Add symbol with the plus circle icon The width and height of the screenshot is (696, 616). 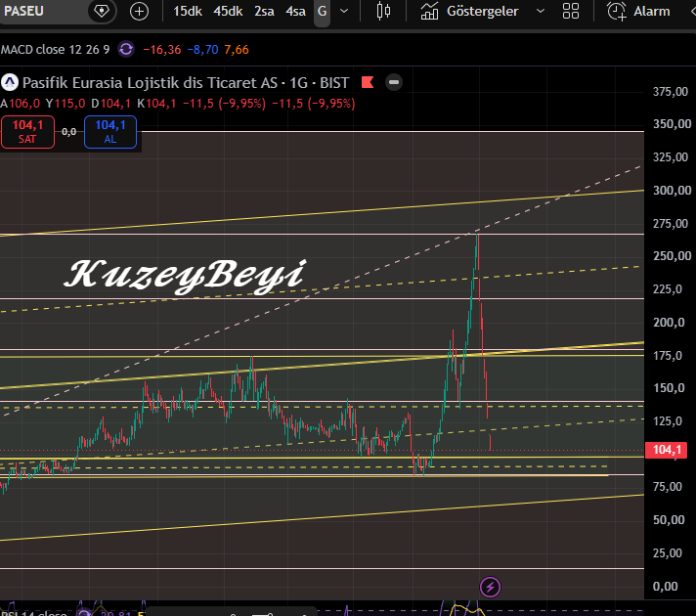point(139,11)
